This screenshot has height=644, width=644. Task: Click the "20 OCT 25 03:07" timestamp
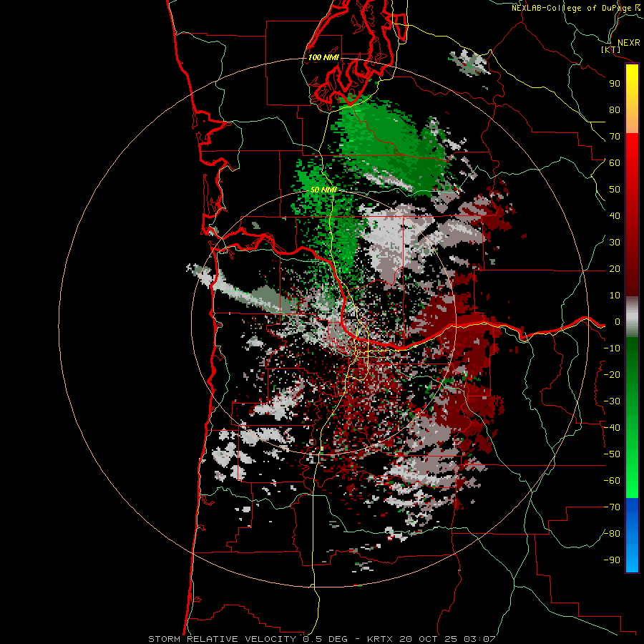click(447, 639)
